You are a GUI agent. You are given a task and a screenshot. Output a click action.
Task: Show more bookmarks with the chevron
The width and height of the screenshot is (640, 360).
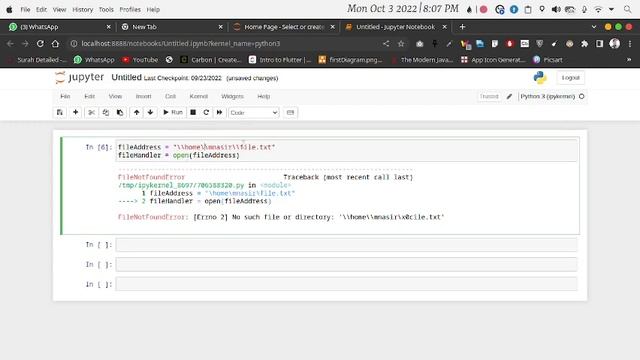tap(629, 60)
